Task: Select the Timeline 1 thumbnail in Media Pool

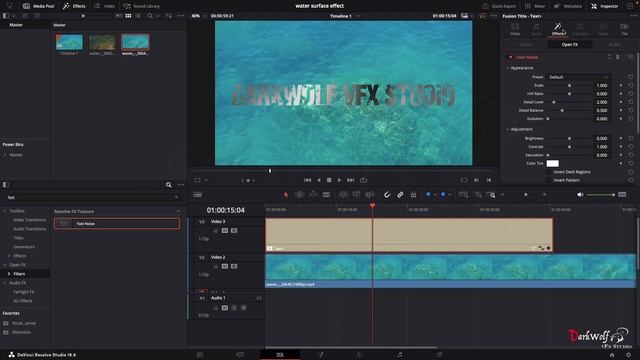Action: pyautogui.click(x=69, y=42)
